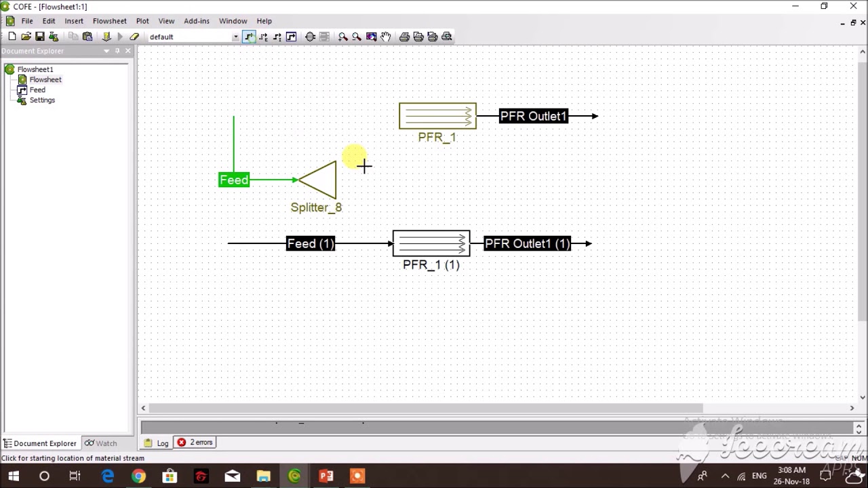
Task: Open the Edit menu
Action: [49, 21]
